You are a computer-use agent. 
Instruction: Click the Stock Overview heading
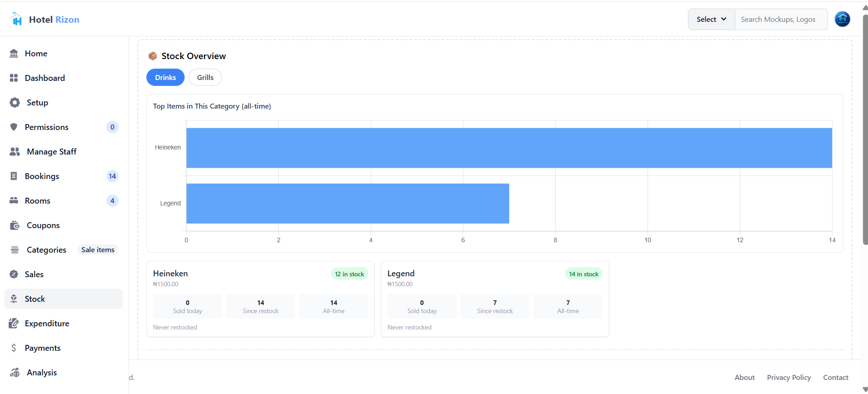point(194,56)
